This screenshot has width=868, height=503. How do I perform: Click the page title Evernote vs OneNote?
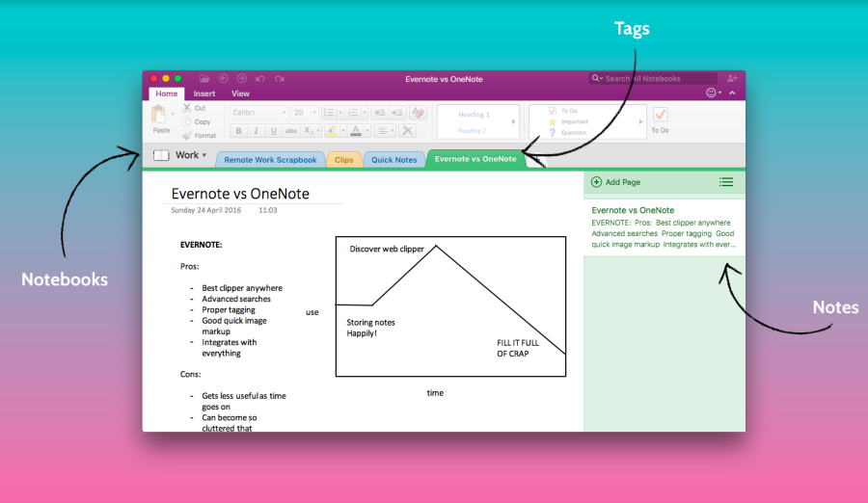coord(240,194)
